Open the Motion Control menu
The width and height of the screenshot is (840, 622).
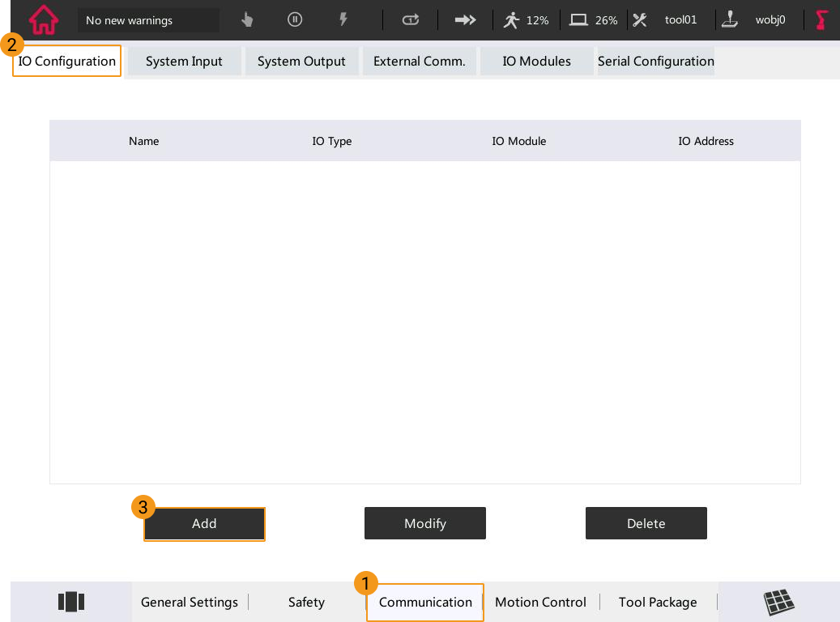coord(540,602)
